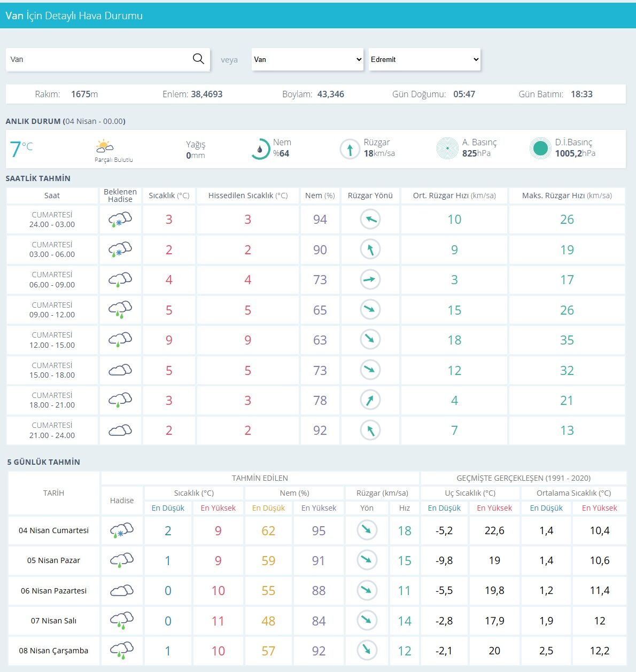Click the cloud icon for 15.00 - 18.00
636x672 pixels.
click(x=120, y=370)
